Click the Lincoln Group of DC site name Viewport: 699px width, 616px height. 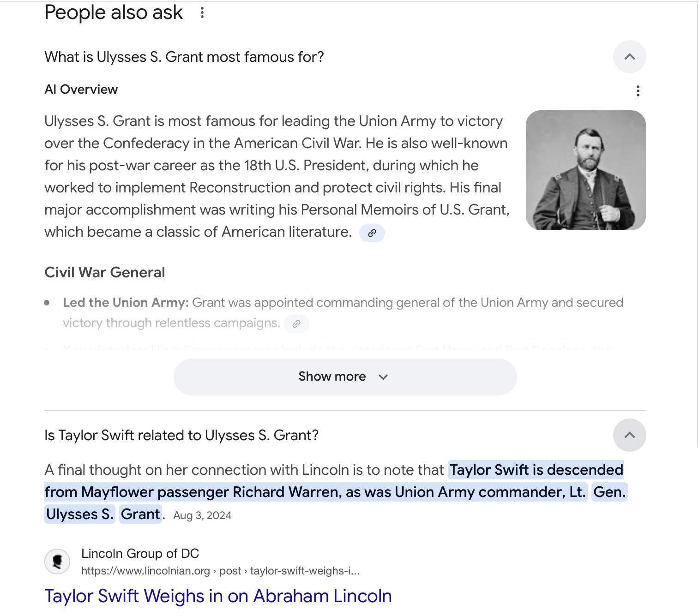tap(140, 553)
